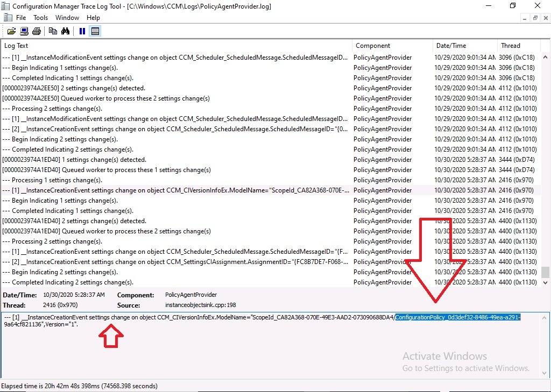Click the log list vertical scrollbar thumb
Screen dimensions: 551x392
pos(545,272)
